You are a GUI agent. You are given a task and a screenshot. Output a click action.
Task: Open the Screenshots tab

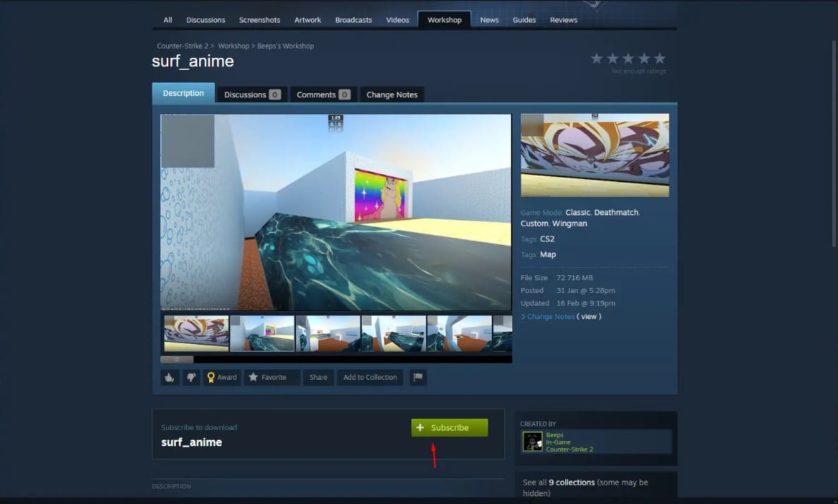tap(260, 20)
